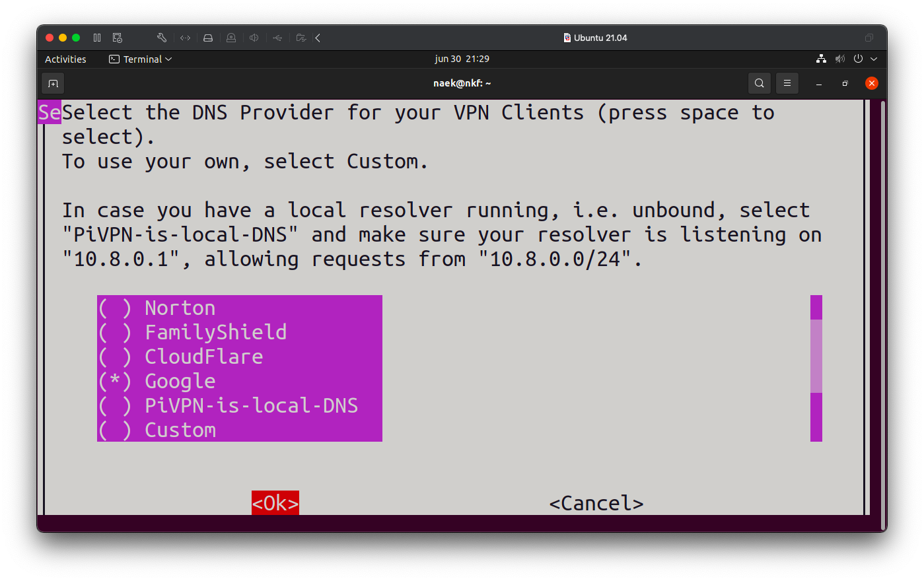Minimize the terminal window

[819, 84]
